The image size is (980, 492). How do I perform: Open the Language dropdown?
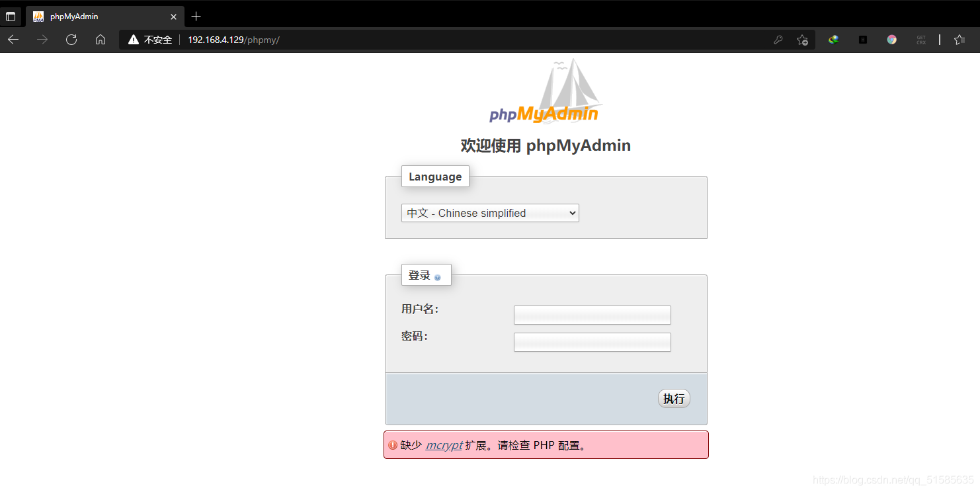(490, 213)
